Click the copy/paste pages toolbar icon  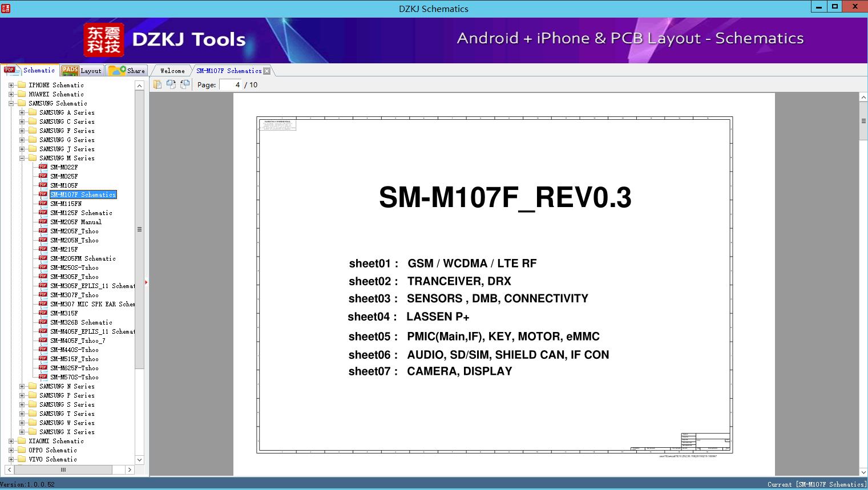pyautogui.click(x=158, y=84)
